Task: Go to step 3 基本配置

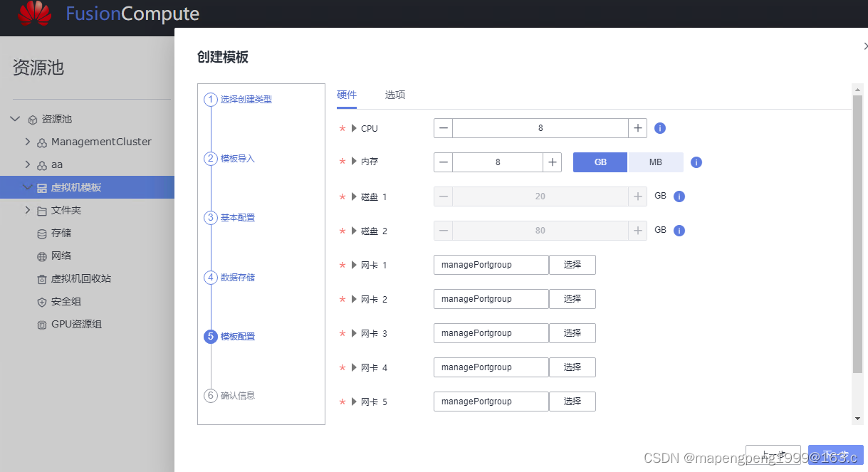Action: pos(229,218)
